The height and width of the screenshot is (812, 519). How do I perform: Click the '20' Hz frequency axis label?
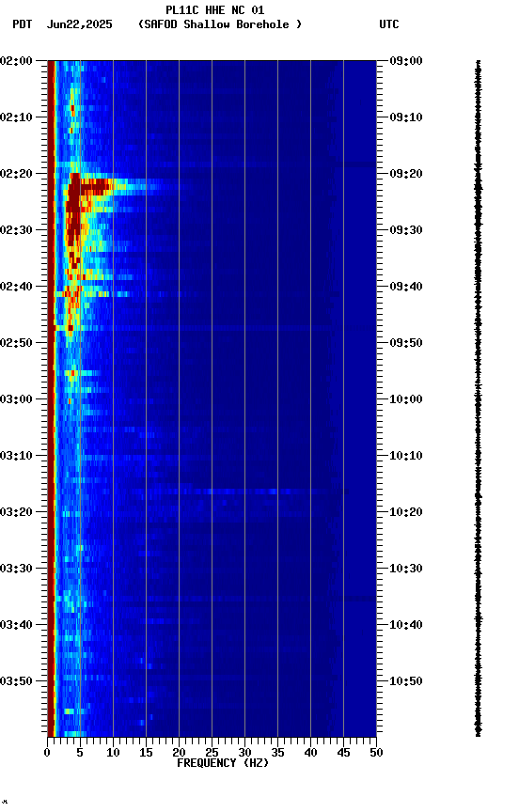(179, 753)
